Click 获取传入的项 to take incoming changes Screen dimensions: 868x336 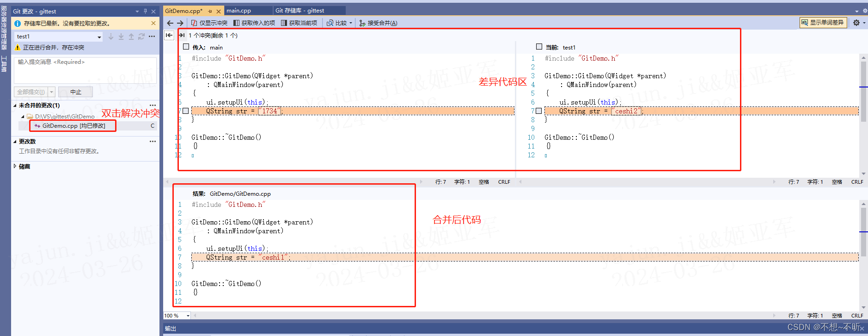pyautogui.click(x=254, y=23)
